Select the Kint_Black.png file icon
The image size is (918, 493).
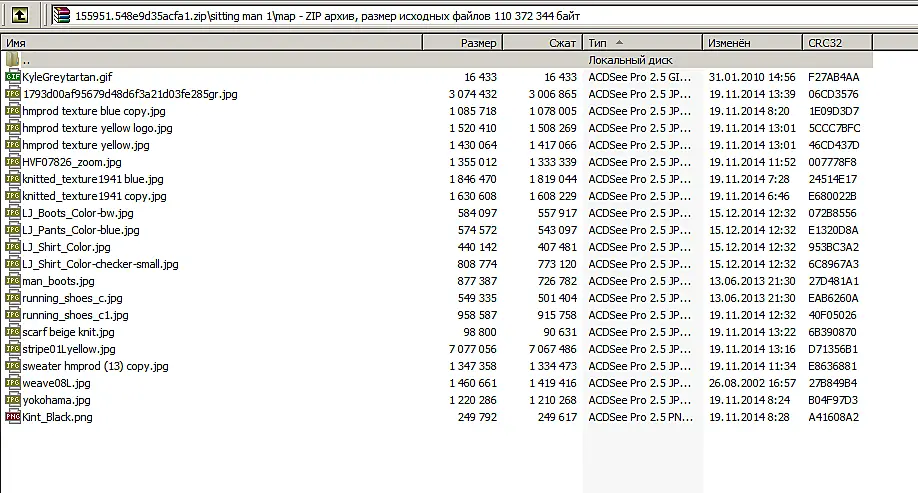12,417
